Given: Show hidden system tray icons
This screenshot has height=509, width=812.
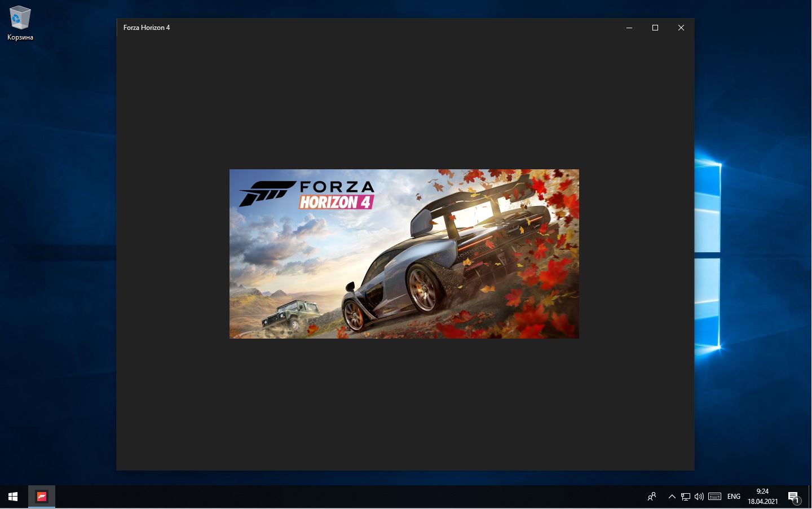Looking at the screenshot, I should pos(672,497).
